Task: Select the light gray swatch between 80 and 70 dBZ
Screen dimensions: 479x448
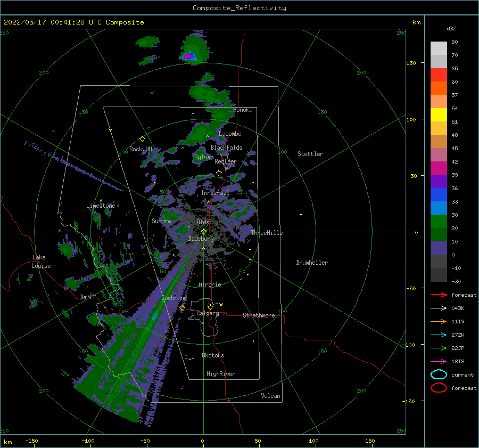Action: pos(439,48)
